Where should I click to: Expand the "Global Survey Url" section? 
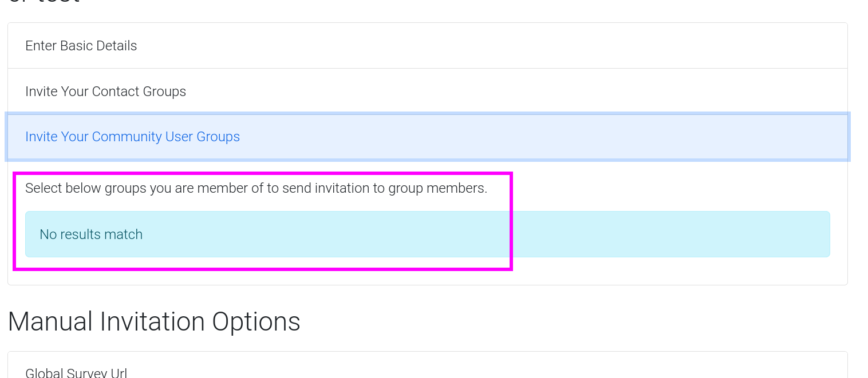(x=76, y=373)
